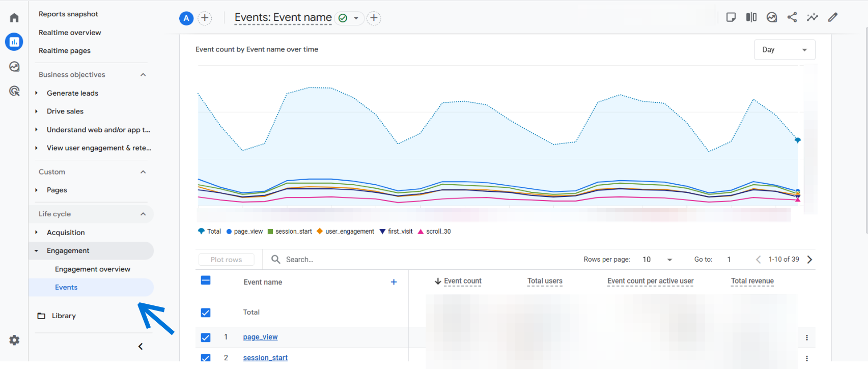Share this report icon

click(792, 17)
